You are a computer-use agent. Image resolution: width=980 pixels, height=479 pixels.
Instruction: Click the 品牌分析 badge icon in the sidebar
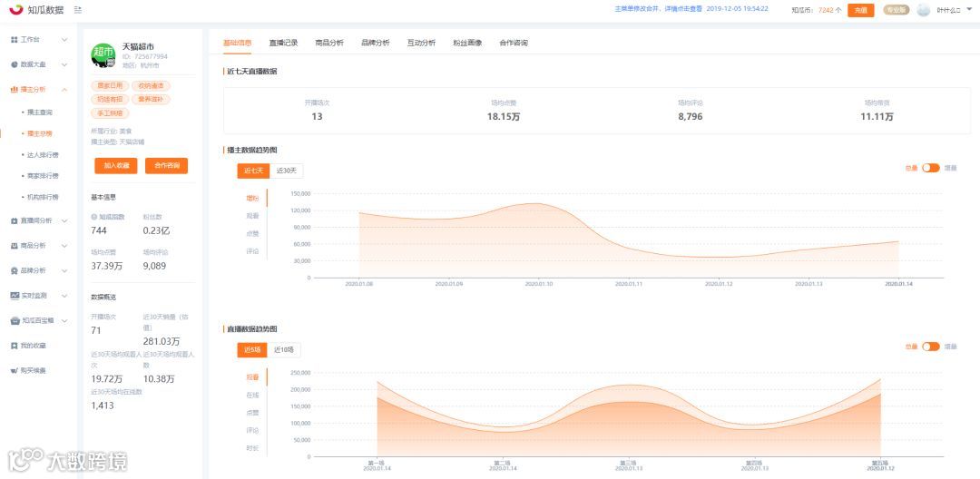[15, 270]
